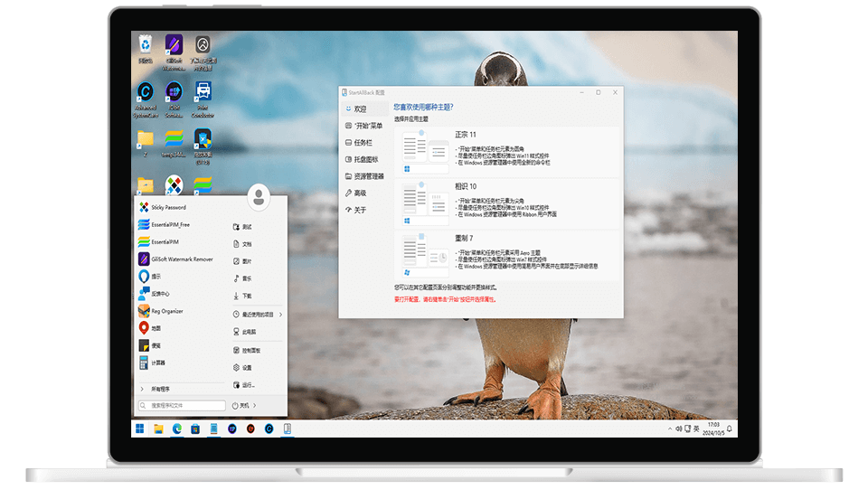868x490 pixels.
Task: Go to the "开始"菜单 settings page
Action: pos(367,126)
